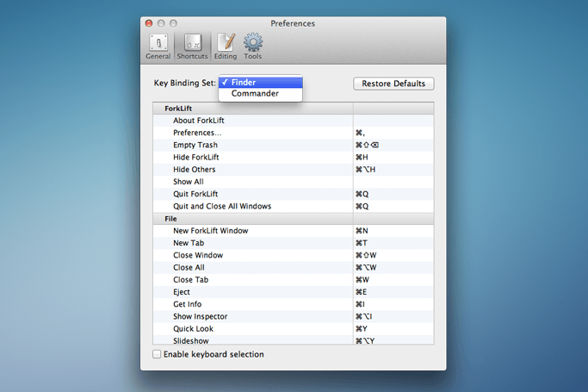
Task: Select the Quick Look row
Action: [x=294, y=328]
